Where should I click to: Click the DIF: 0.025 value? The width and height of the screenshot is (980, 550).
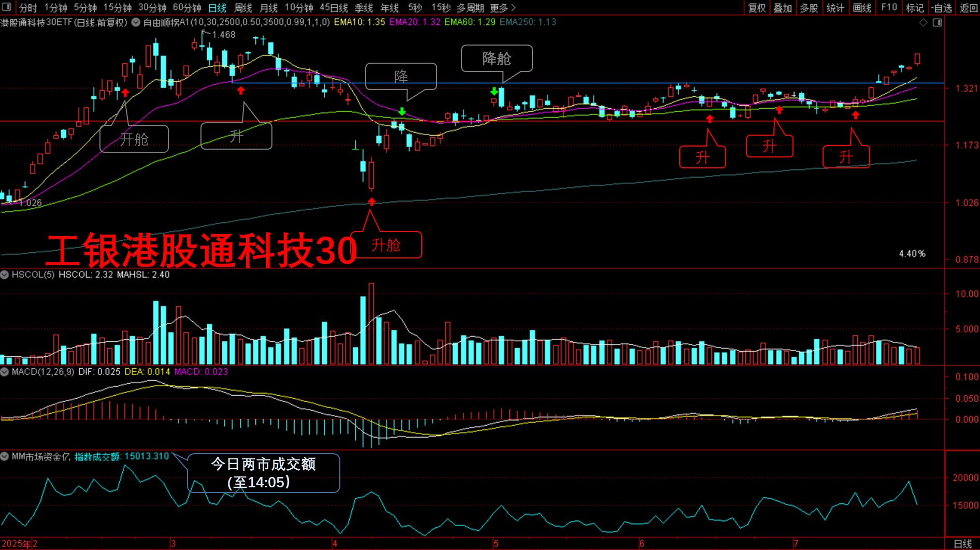pos(99,371)
